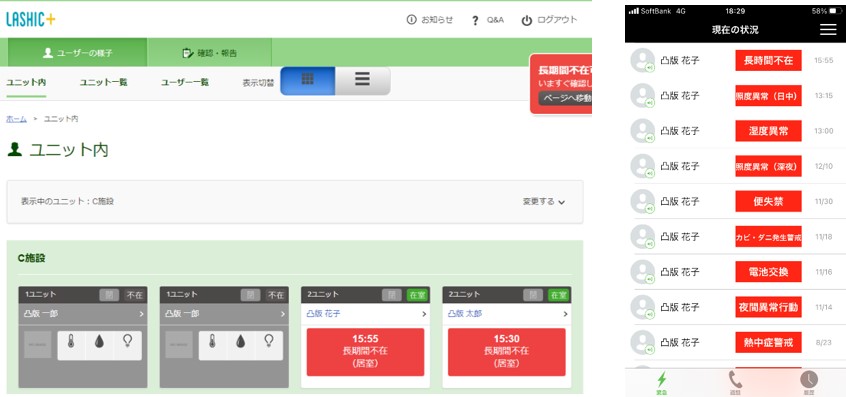This screenshot has width=846, height=397.
Task: Open the 15:55 長期間不在 alert
Action: (365, 352)
